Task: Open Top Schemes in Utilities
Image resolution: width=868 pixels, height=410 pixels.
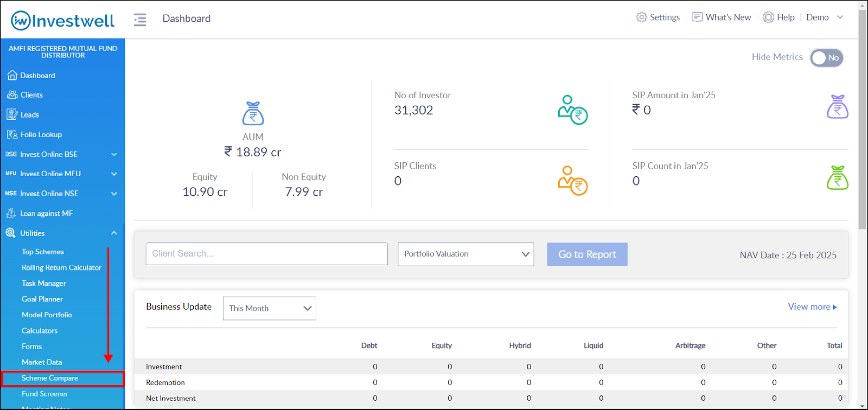Action: tap(43, 252)
